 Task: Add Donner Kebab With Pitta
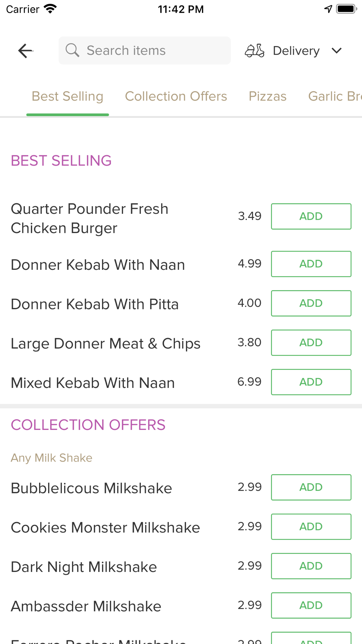[x=311, y=303]
